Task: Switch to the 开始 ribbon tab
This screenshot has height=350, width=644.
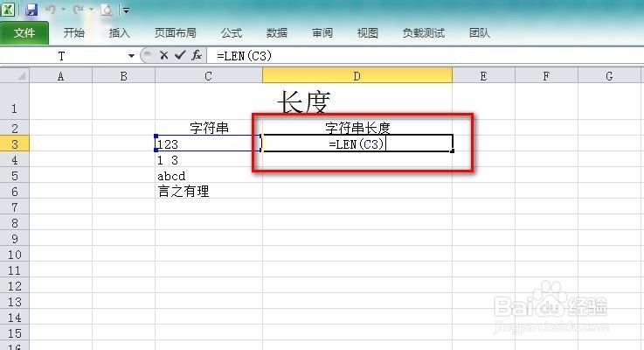Action: tap(74, 33)
